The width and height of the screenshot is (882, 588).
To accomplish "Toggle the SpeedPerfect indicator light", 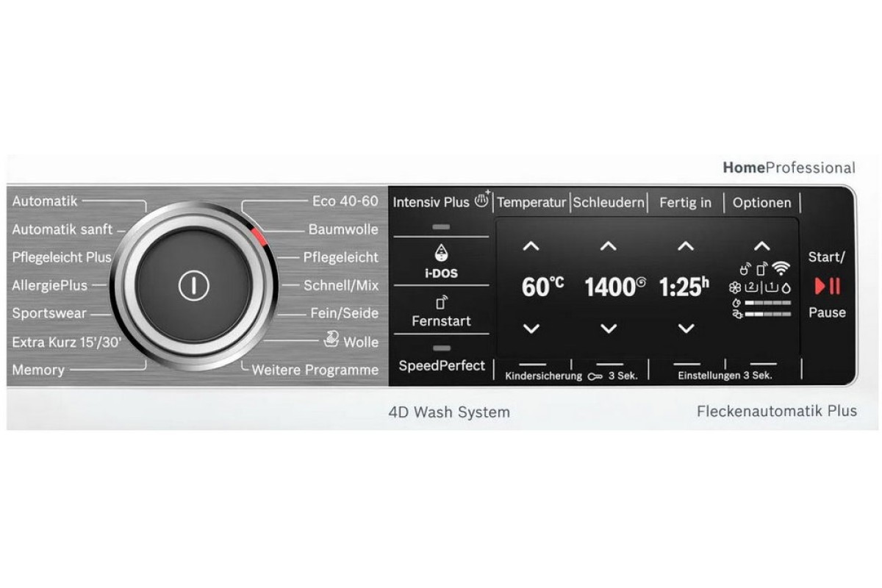I will (441, 347).
